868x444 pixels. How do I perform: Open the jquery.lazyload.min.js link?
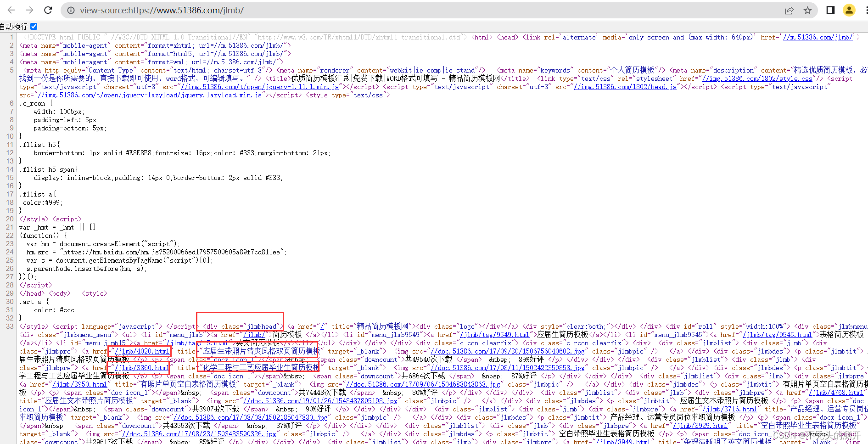point(150,95)
